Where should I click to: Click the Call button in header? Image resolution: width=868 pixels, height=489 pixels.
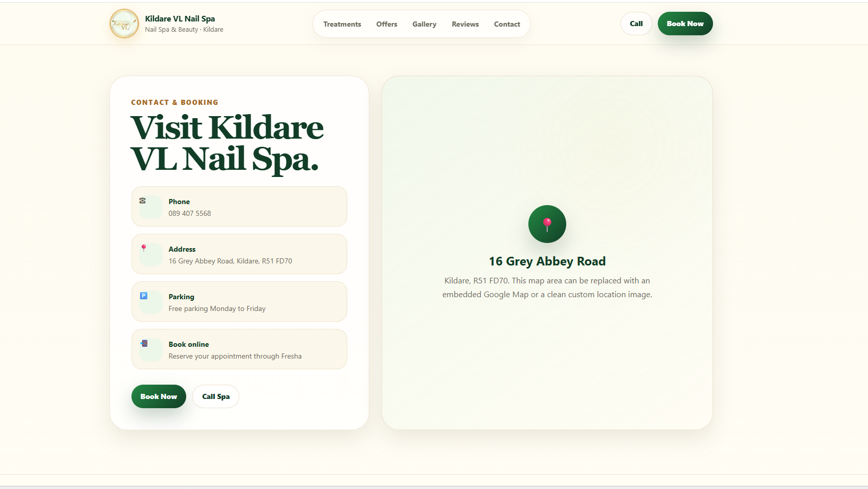[x=636, y=24]
